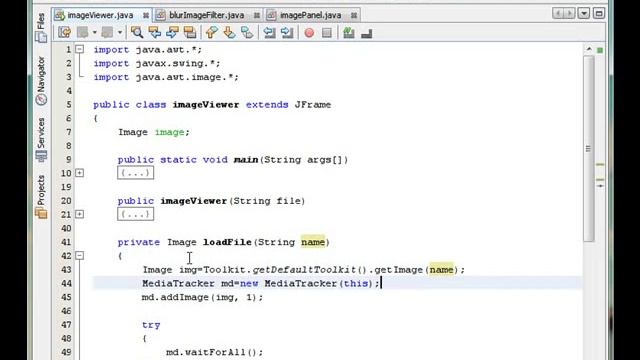The width and height of the screenshot is (640, 360).
Task: Close the imageViewer.java tab
Action: (146, 16)
